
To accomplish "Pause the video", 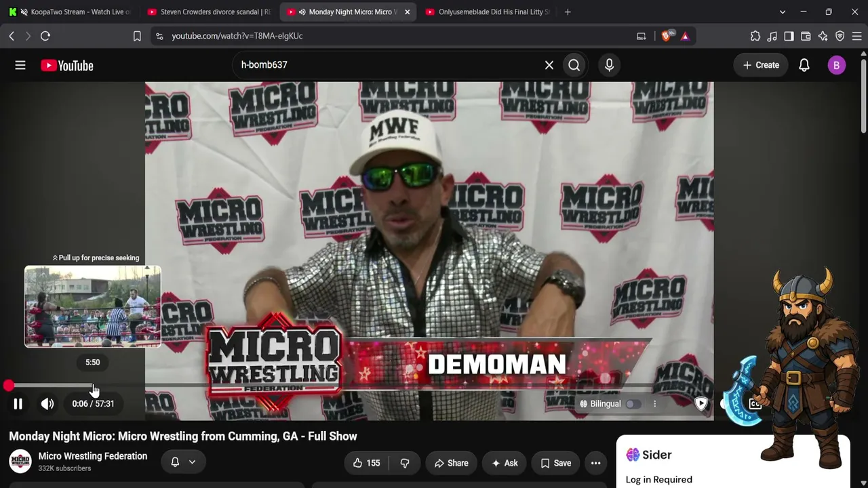I will (x=18, y=404).
